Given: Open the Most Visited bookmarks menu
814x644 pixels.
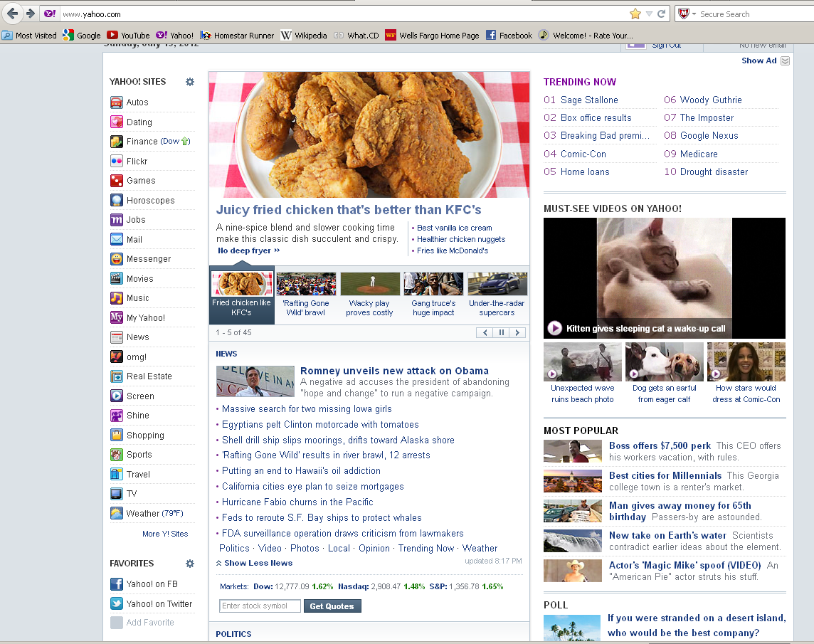Looking at the screenshot, I should (30, 36).
